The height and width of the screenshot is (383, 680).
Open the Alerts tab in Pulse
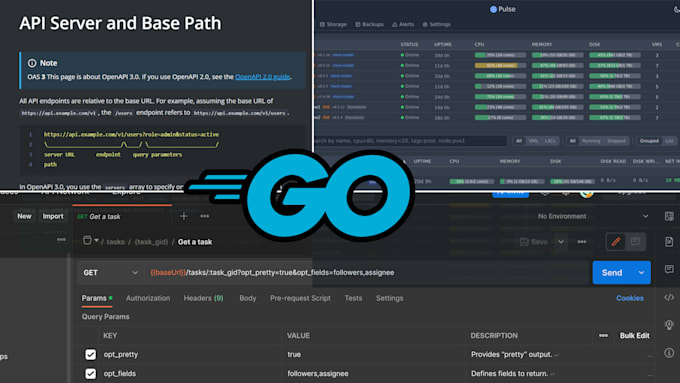click(x=403, y=24)
